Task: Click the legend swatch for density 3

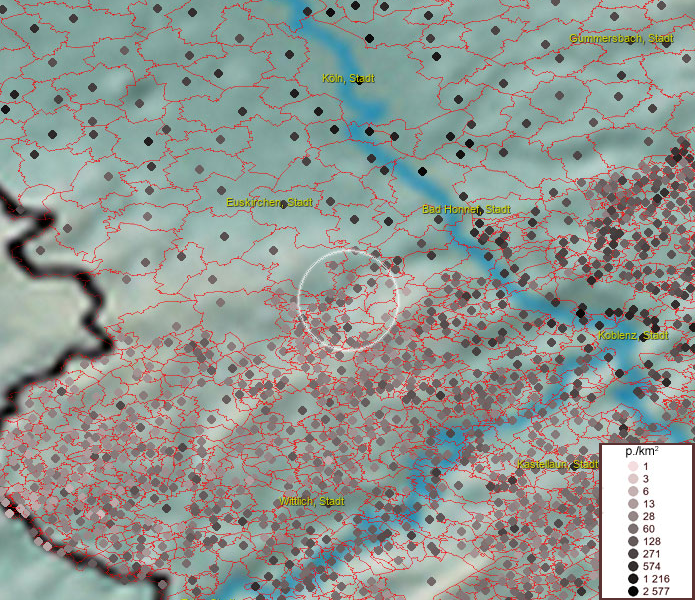Action: (633, 479)
